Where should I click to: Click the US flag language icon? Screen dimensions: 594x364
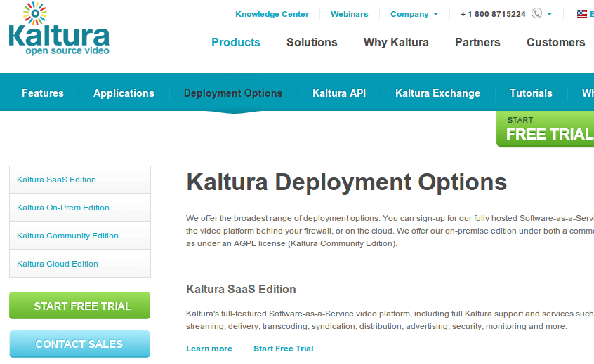(582, 13)
